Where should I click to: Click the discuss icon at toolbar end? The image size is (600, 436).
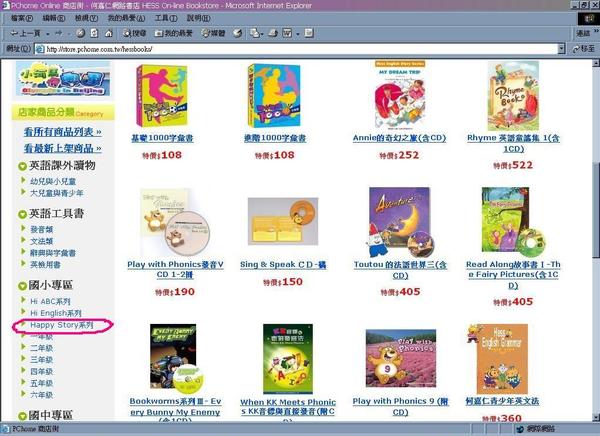pos(309,33)
